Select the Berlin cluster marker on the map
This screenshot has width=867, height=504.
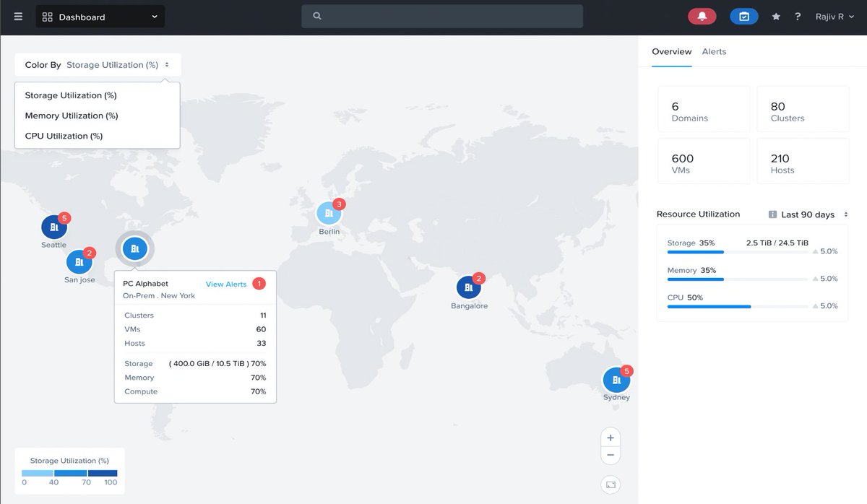329,214
